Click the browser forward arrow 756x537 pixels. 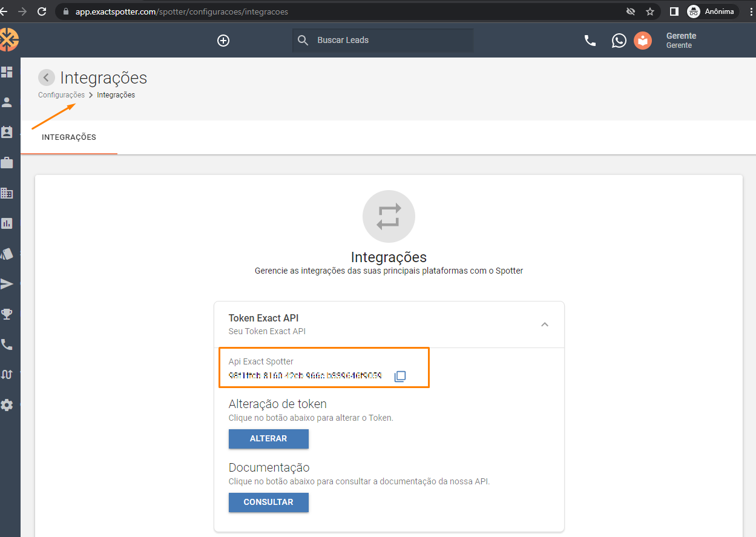tap(22, 12)
